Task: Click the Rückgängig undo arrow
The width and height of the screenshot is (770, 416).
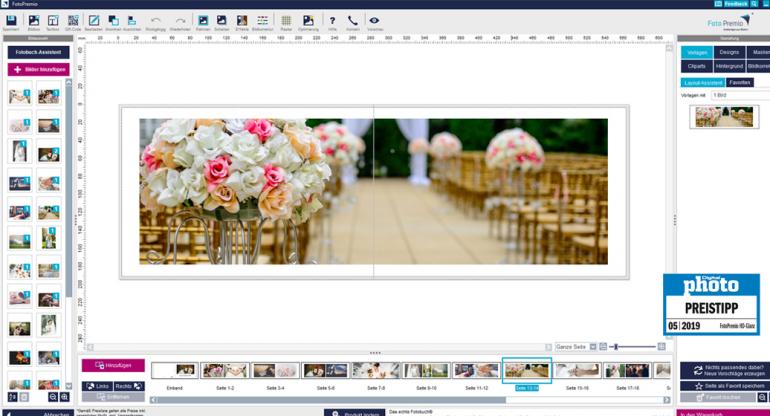Action: coord(156,21)
